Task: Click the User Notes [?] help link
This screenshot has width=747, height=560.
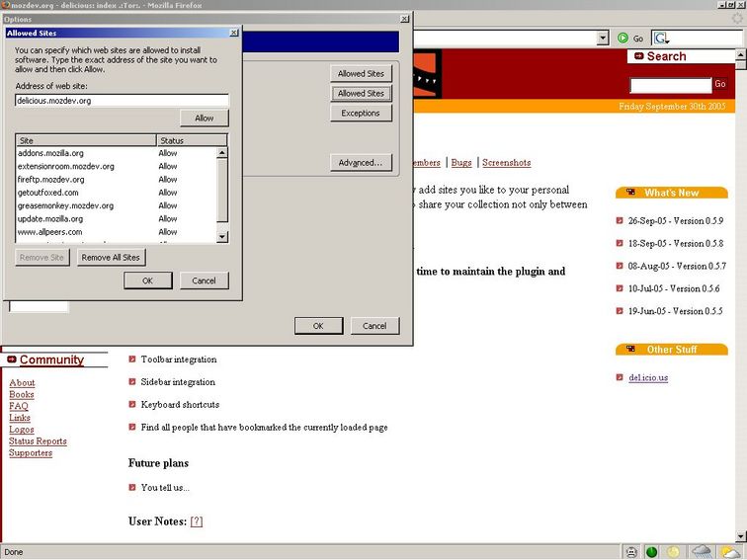Action: pos(197,521)
